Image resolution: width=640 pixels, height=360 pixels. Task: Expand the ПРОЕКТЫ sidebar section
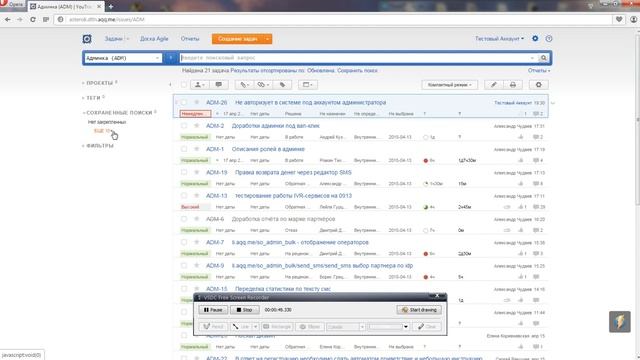tap(100, 83)
